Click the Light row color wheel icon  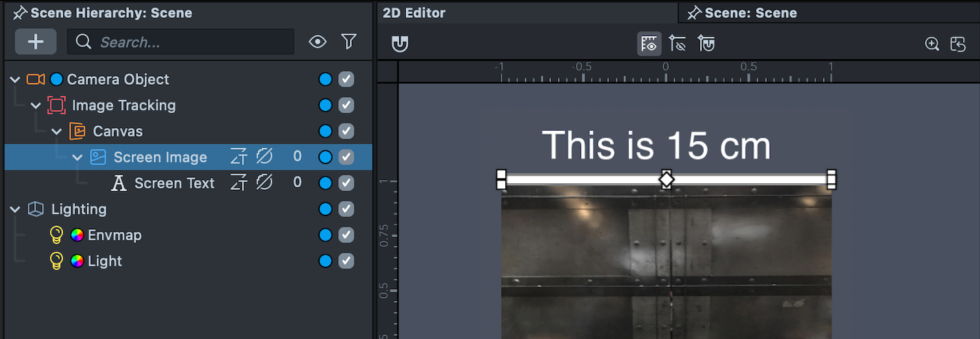point(77,261)
